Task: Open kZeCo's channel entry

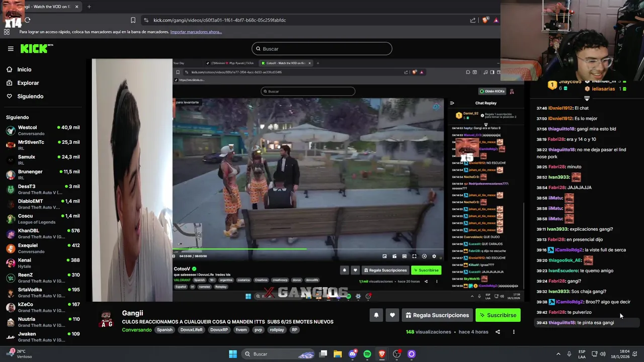Action: click(43, 308)
